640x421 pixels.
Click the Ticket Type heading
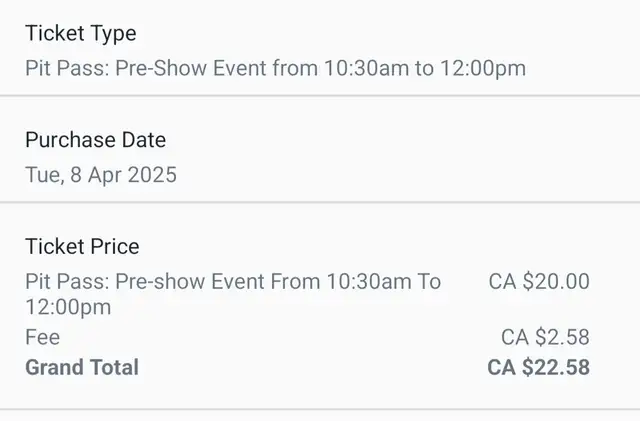click(x=81, y=33)
